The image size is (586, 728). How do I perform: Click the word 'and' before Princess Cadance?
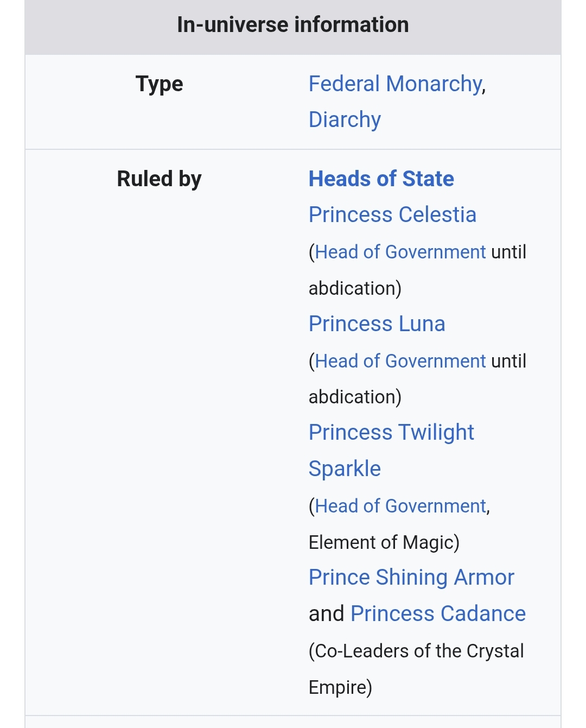point(327,613)
